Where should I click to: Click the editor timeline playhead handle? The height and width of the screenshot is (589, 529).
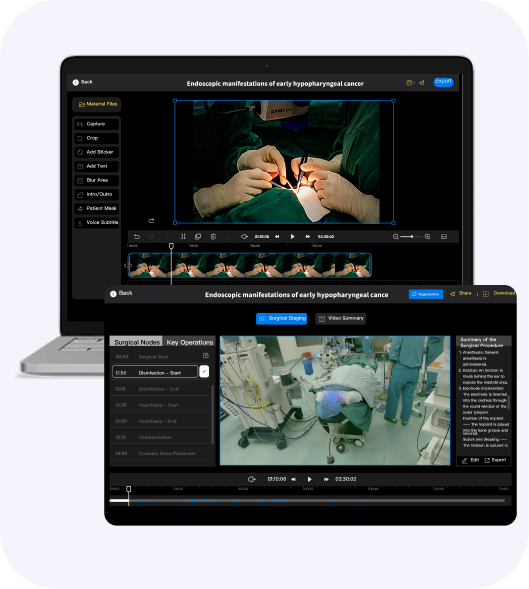171,246
